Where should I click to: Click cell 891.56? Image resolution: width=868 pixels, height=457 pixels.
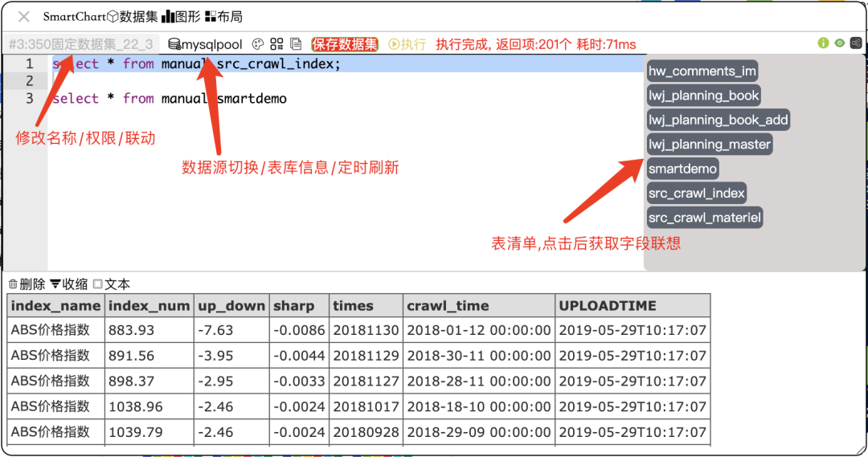pos(149,356)
